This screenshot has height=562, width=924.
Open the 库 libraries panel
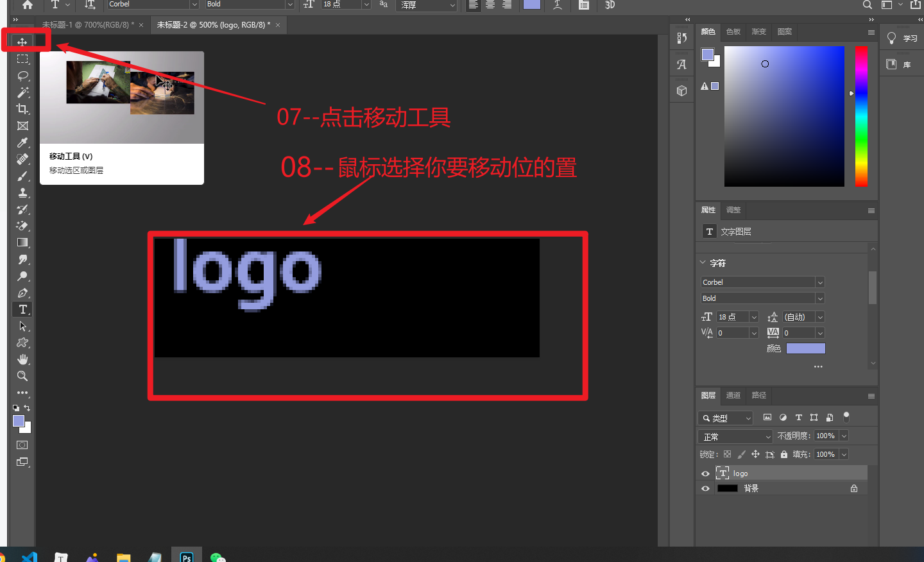[899, 64]
